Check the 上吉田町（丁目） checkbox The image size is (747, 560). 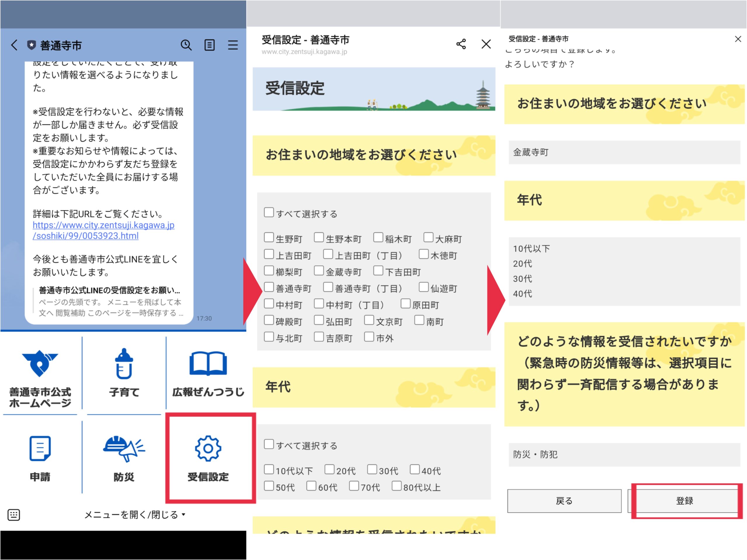[x=328, y=254]
